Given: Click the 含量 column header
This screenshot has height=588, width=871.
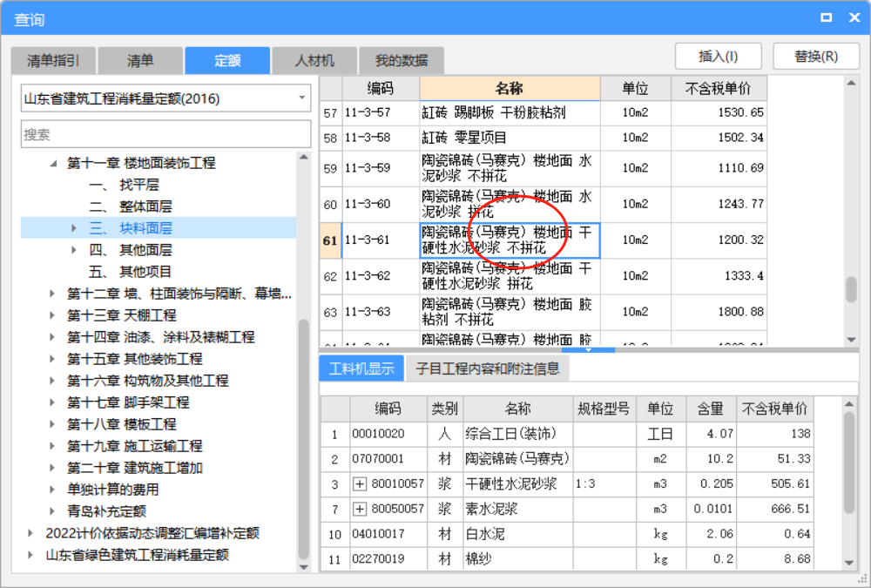Looking at the screenshot, I should pyautogui.click(x=711, y=409).
